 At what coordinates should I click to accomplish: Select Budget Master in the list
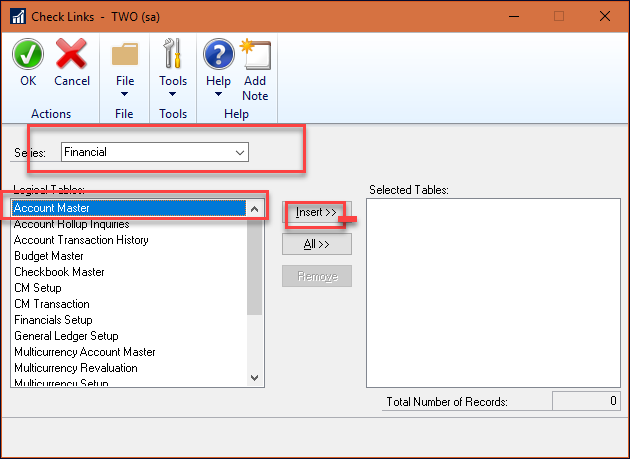(49, 256)
